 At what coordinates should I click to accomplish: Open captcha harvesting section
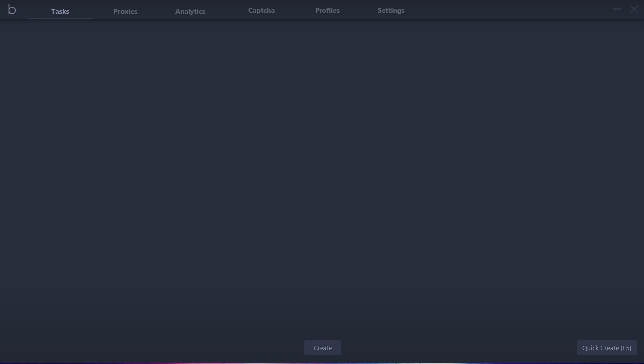[261, 10]
